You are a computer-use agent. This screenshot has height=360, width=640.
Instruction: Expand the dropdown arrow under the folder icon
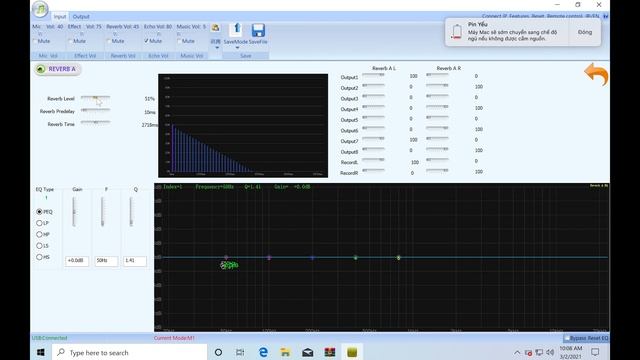(216, 48)
